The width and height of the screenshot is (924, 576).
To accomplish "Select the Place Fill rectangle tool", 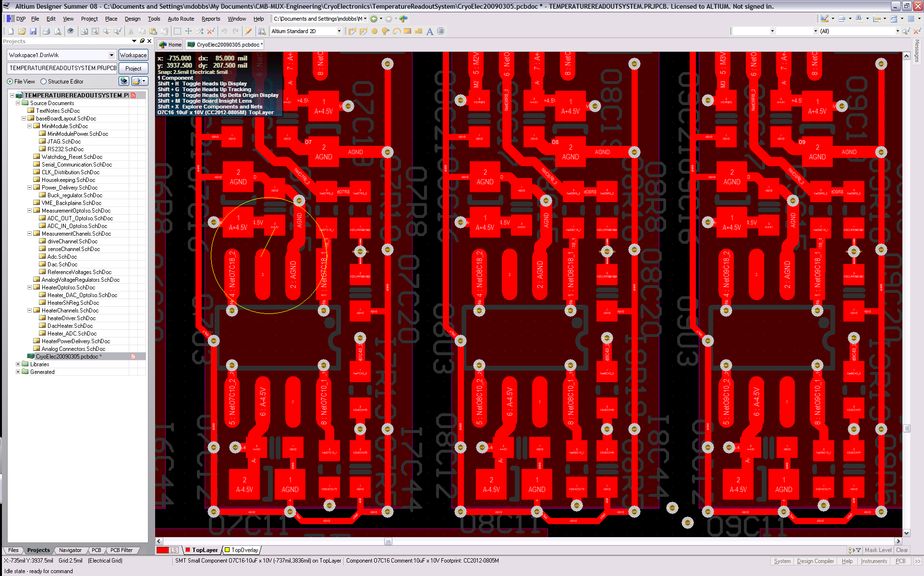I will pos(408,31).
